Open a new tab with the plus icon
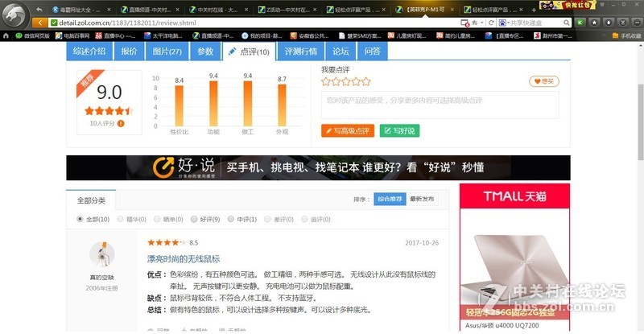 534,10
